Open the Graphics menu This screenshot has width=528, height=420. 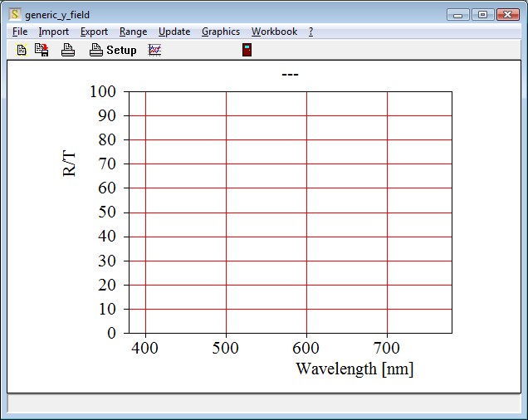pyautogui.click(x=221, y=32)
